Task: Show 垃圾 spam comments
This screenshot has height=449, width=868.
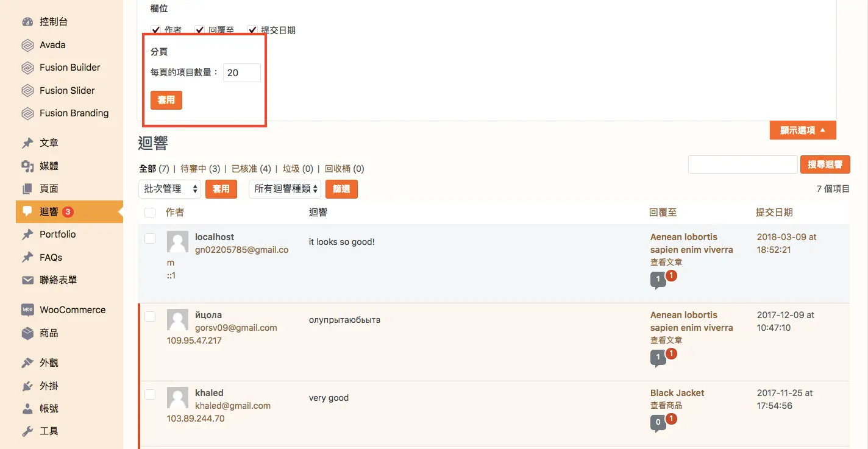Action: (x=298, y=169)
